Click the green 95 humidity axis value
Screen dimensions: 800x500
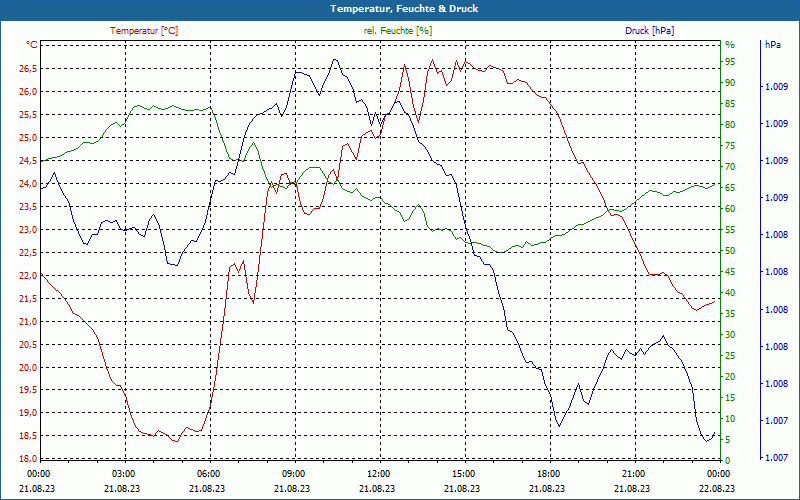(x=730, y=62)
